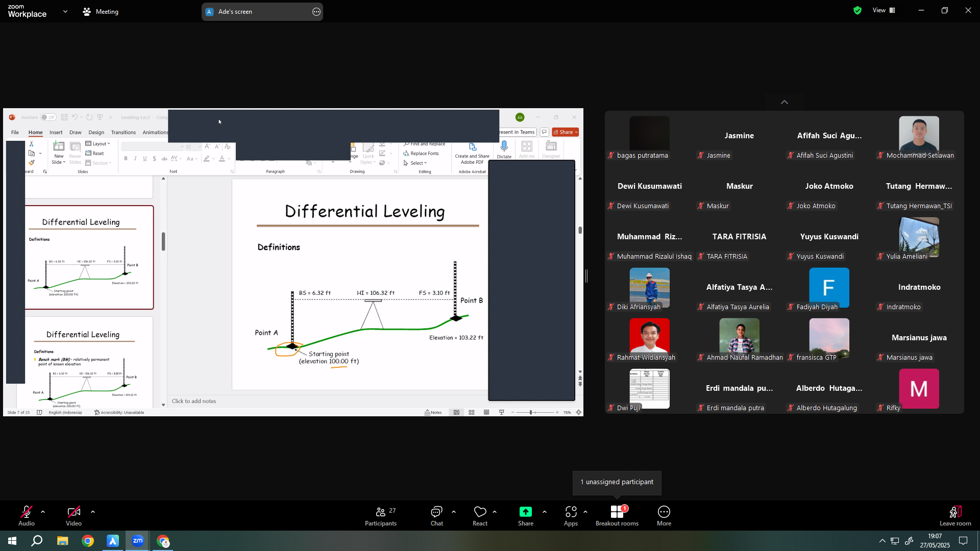Start video in Zoom toolbar

(x=73, y=515)
